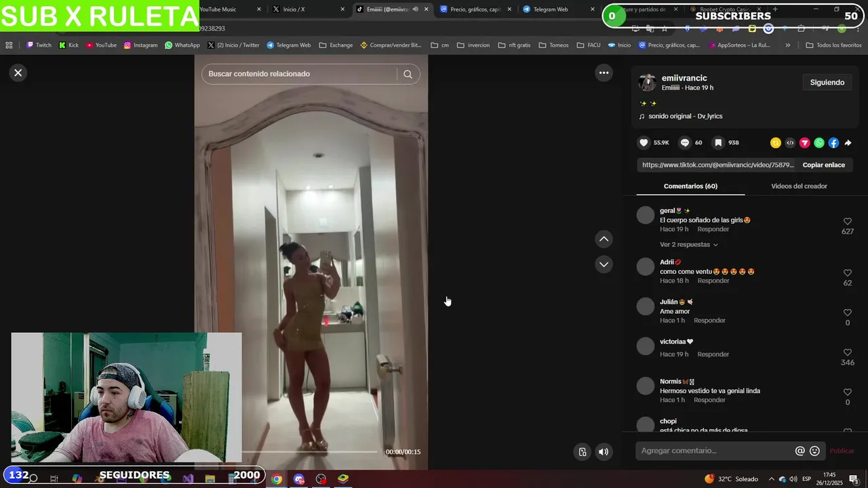The image size is (868, 488).
Task: Toggle the autoscroll icon beside volume
Action: 582,452
